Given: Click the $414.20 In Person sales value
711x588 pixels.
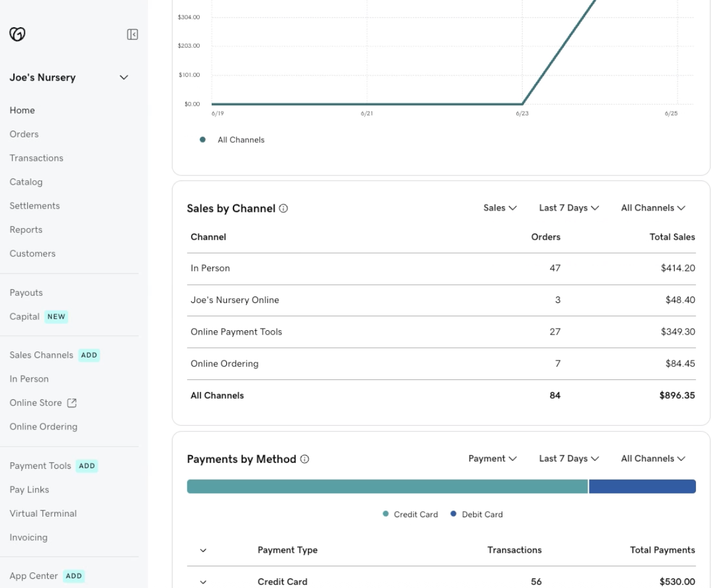Looking at the screenshot, I should (678, 268).
